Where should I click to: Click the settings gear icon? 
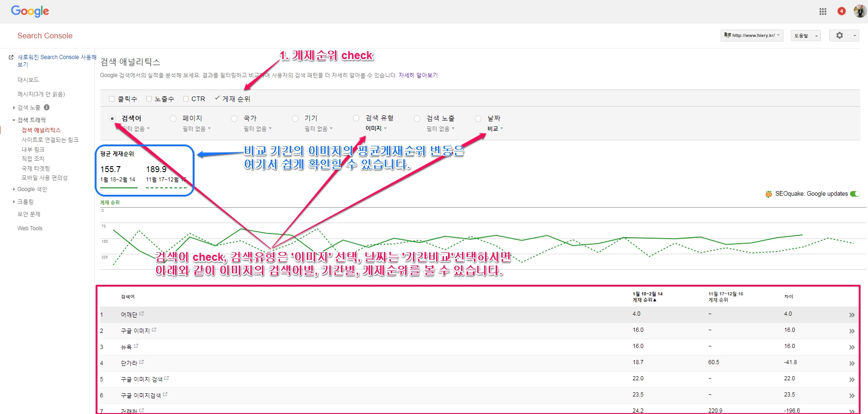click(839, 36)
